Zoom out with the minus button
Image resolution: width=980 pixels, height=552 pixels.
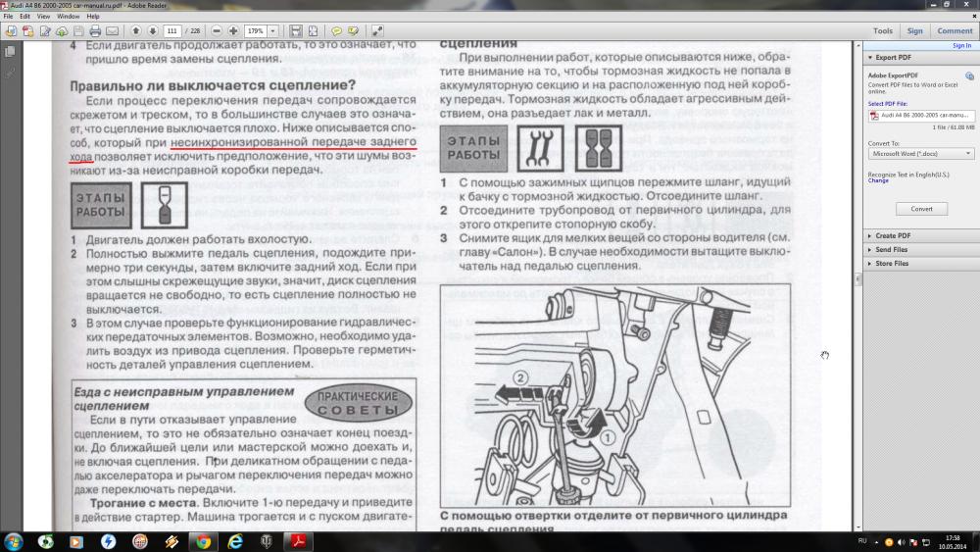click(x=217, y=31)
